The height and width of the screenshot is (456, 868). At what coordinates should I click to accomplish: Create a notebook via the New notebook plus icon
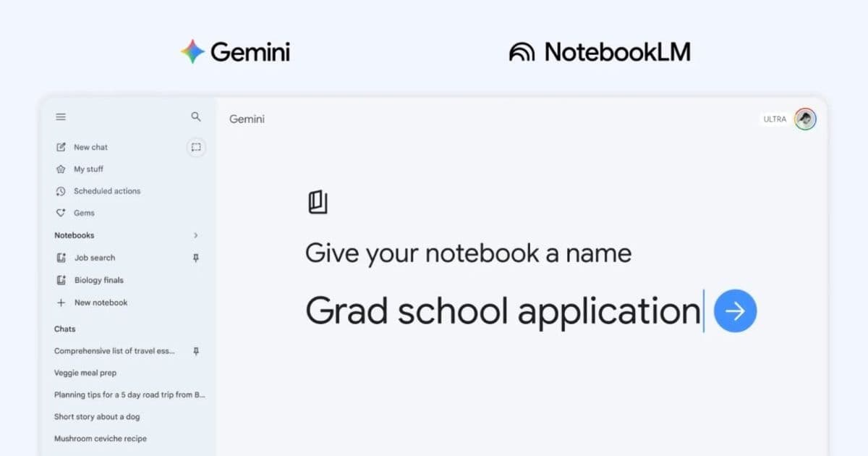point(61,302)
